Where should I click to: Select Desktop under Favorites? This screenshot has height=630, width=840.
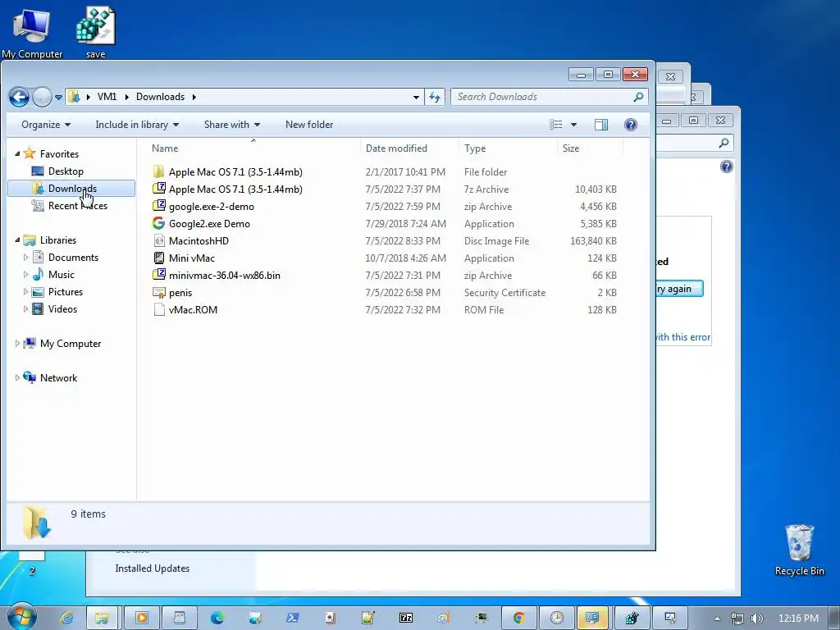click(x=66, y=171)
